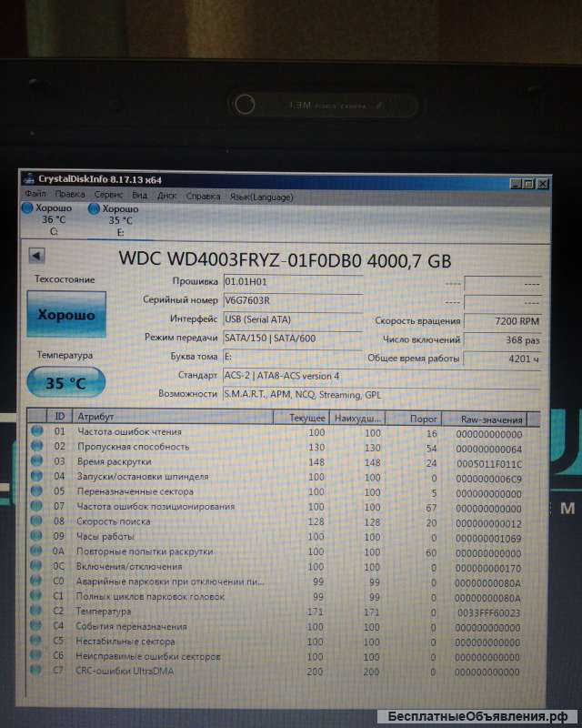582x728 pixels.
Task: Click the rotation speed value 7200 RPM
Action: click(503, 321)
